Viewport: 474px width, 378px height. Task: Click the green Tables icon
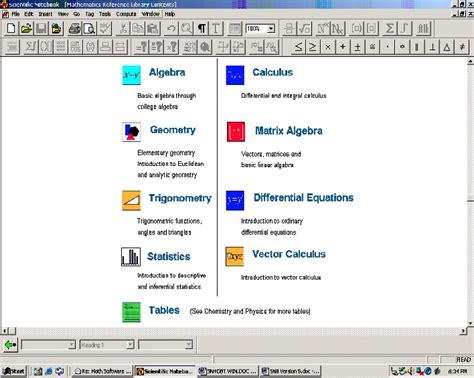click(131, 312)
